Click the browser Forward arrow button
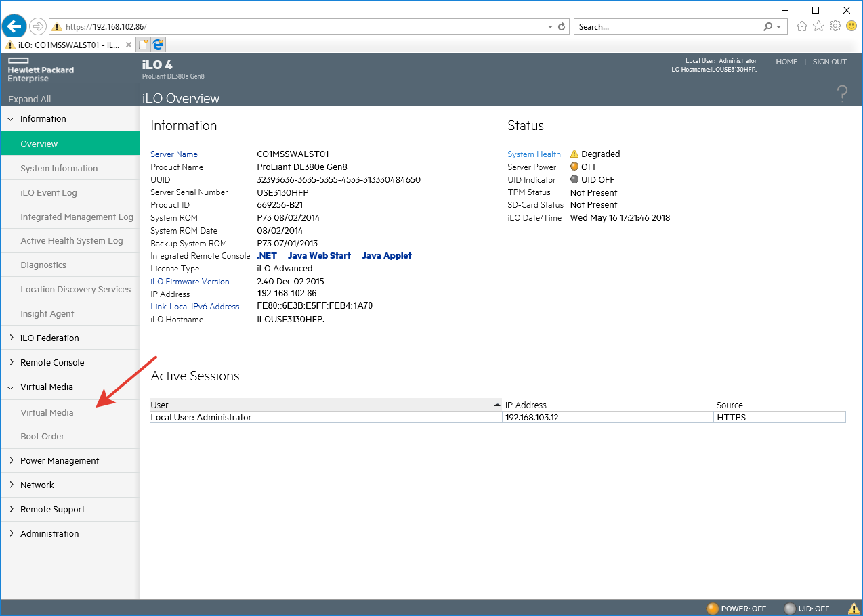Viewport: 863px width, 616px height. (x=38, y=26)
